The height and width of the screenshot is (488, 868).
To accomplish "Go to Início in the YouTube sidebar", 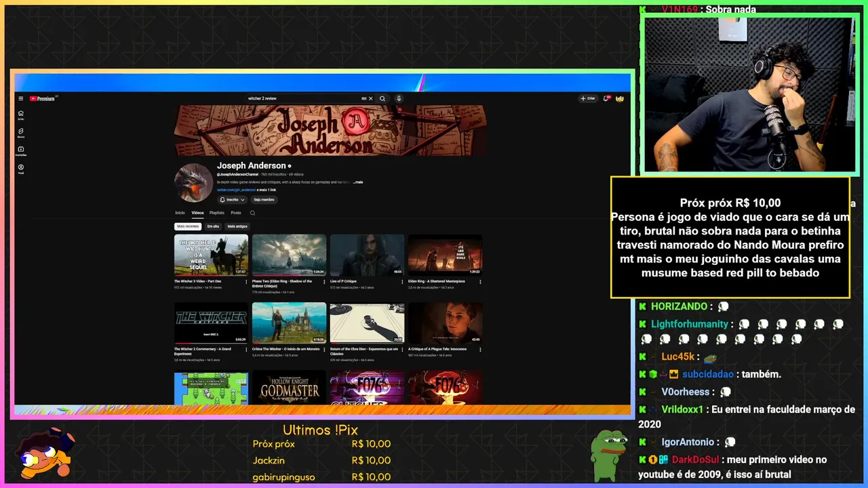I will tap(21, 115).
